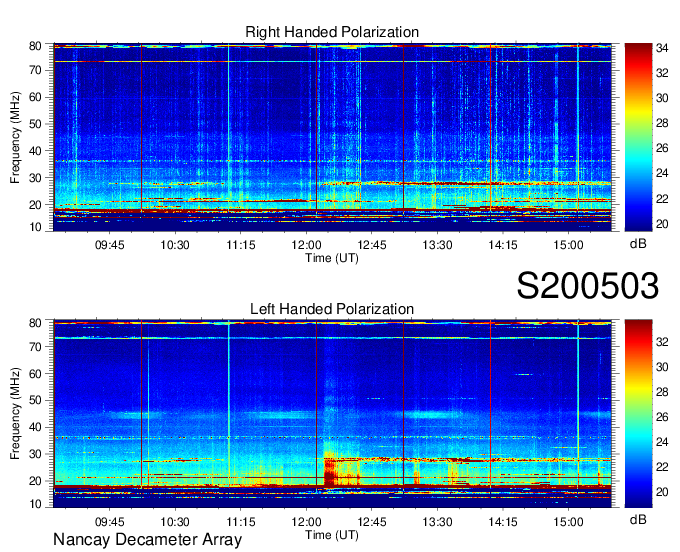This screenshot has height=552, width=680.
Task: Click "60" frequency tick of Right Handed plot
Action: tap(36, 97)
